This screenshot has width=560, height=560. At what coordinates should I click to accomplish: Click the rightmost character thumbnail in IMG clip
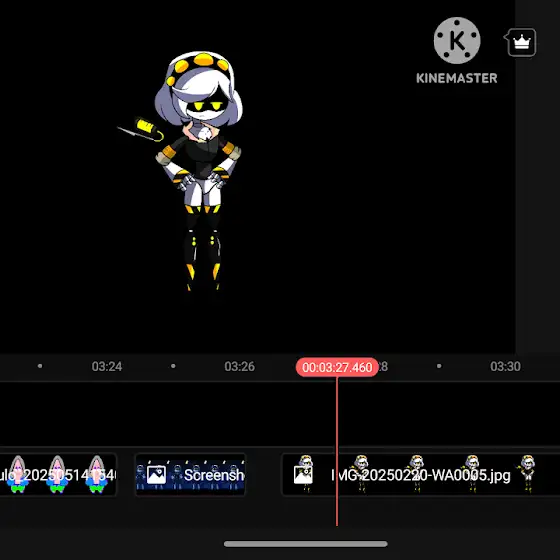(528, 474)
